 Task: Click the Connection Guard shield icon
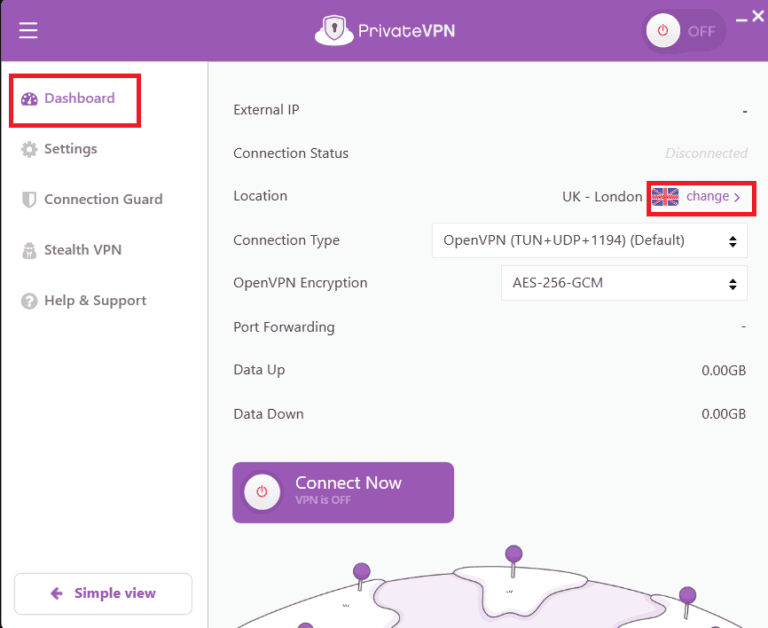[29, 200]
